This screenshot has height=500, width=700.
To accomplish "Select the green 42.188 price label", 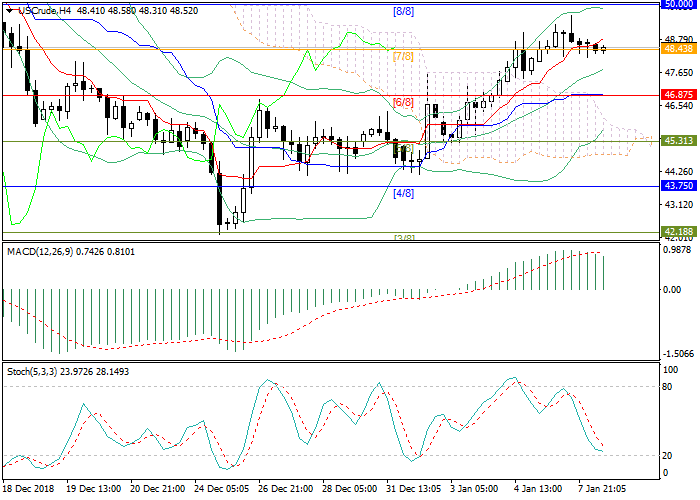I will (x=679, y=231).
